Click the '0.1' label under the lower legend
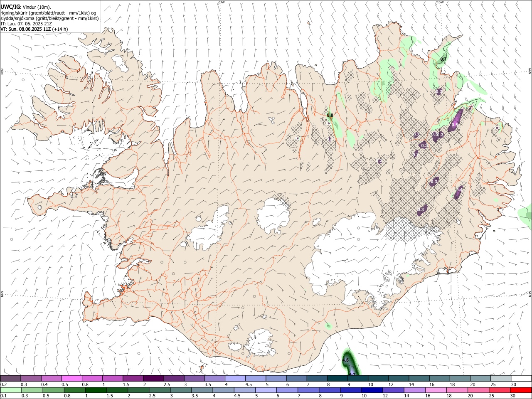532x399 pixels. coord(3,396)
